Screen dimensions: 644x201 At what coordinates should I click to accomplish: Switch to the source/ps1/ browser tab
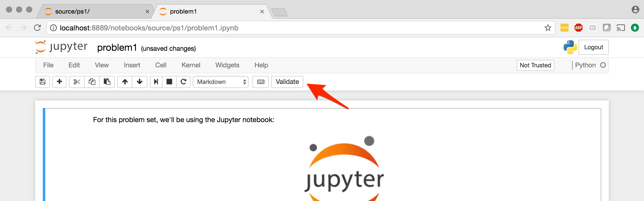[x=96, y=12]
